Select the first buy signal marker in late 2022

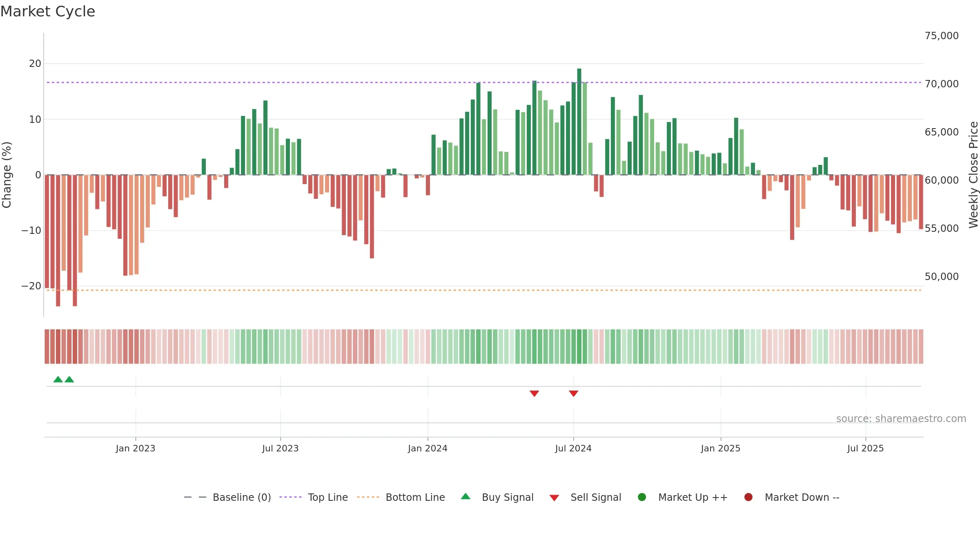[58, 380]
